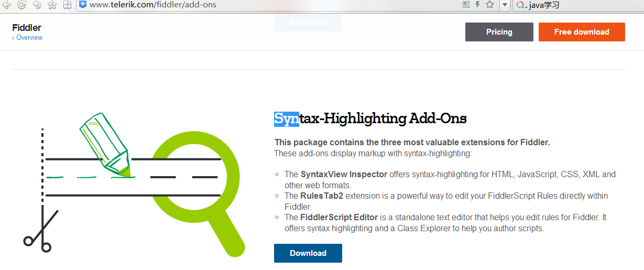Image resolution: width=644 pixels, height=270 pixels.
Task: Open the search engine selector icon
Action: point(521,5)
